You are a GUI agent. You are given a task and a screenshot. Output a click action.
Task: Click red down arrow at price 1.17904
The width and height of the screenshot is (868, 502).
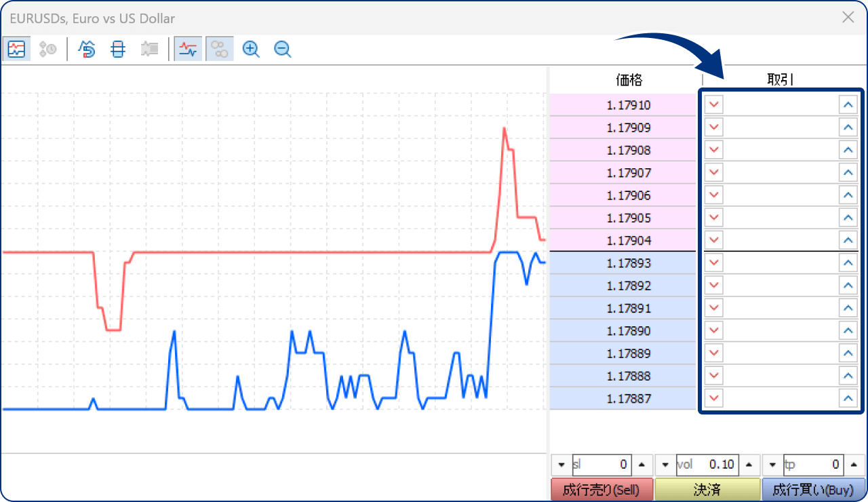[714, 240]
